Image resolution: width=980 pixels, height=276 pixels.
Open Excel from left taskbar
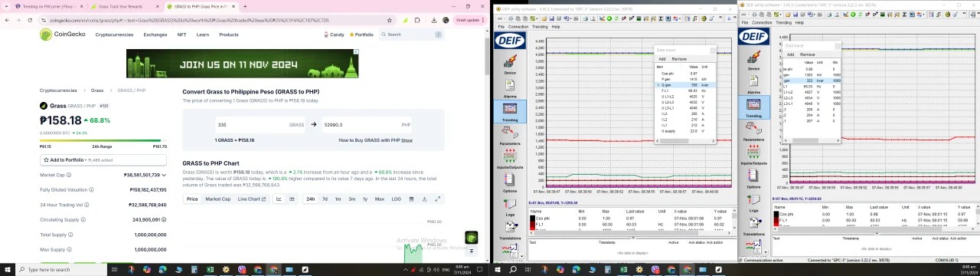(x=209, y=269)
